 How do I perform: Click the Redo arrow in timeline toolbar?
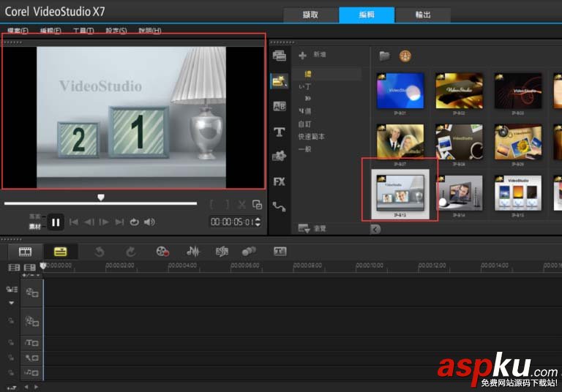tap(130, 252)
